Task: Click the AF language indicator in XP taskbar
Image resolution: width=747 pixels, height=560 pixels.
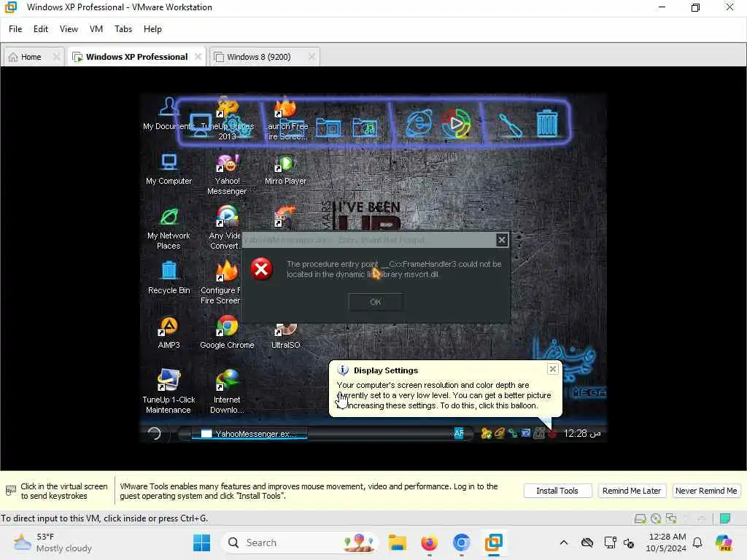Action: point(458,433)
